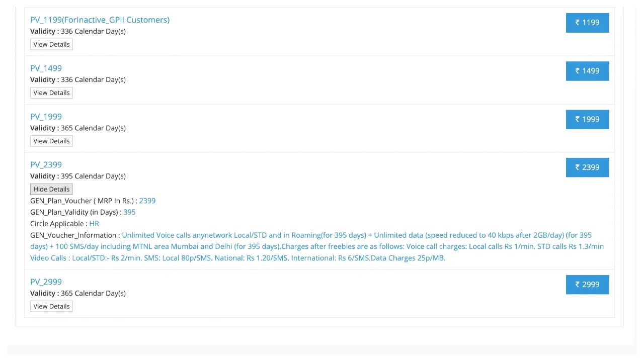This screenshot has width=644, height=362.
Task: Buy the ₹ 2399 plan voucher
Action: 587,167
